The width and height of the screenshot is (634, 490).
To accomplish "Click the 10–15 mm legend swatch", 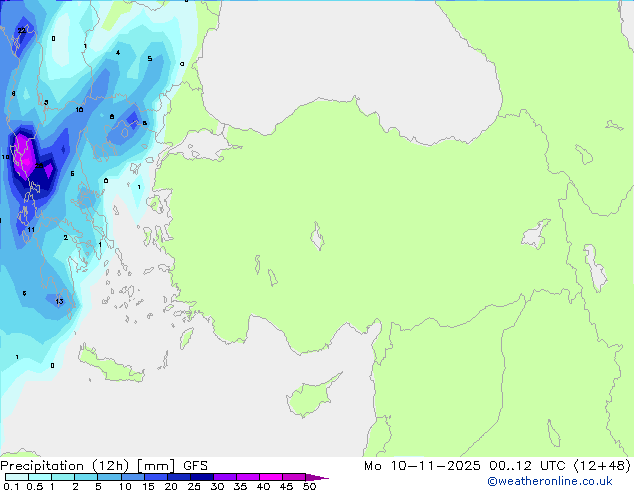I will click(x=132, y=477).
